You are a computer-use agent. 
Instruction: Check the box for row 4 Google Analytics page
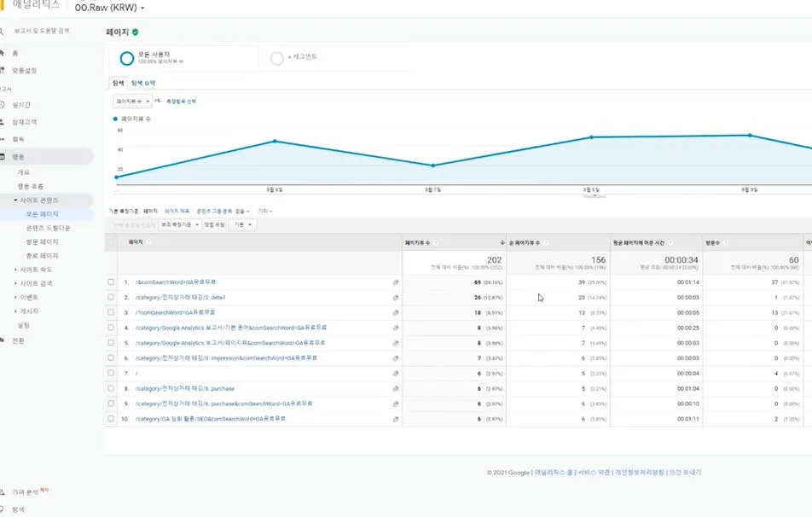coord(111,328)
